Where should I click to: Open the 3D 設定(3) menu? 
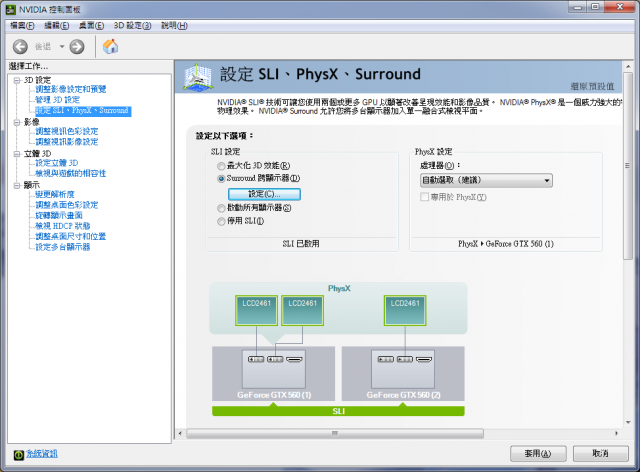point(132,26)
